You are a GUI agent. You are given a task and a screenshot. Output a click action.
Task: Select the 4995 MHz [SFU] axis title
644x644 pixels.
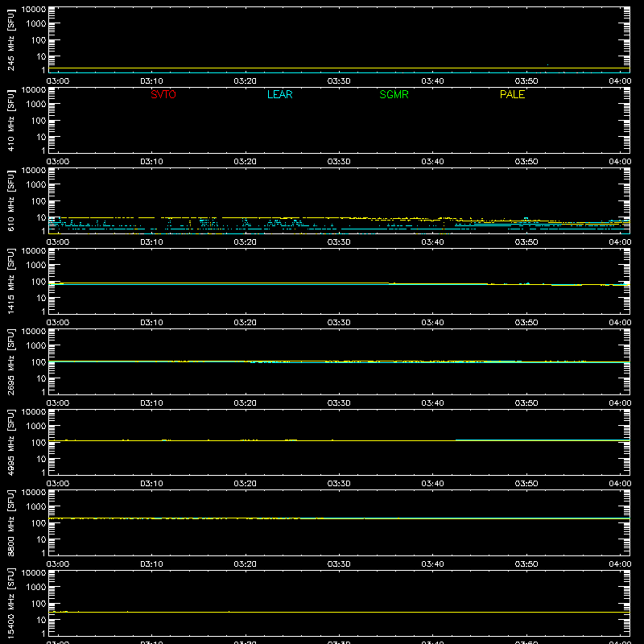point(10,442)
